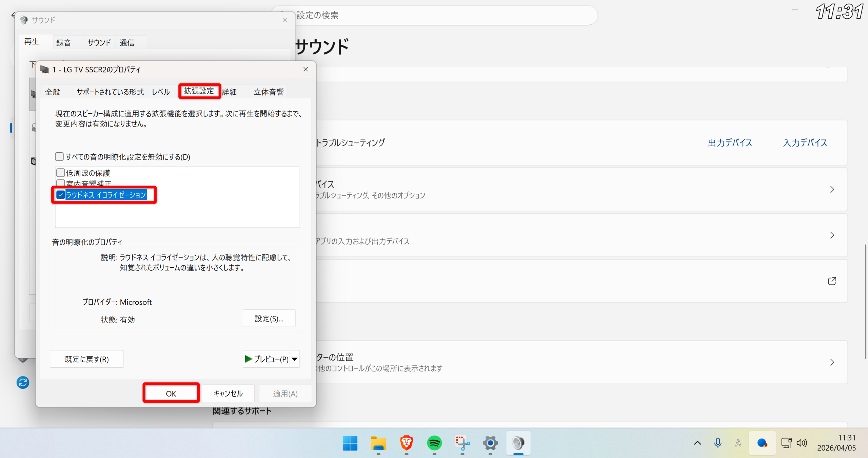
Task: Switch to the 立体音響 tab
Action: [x=269, y=92]
